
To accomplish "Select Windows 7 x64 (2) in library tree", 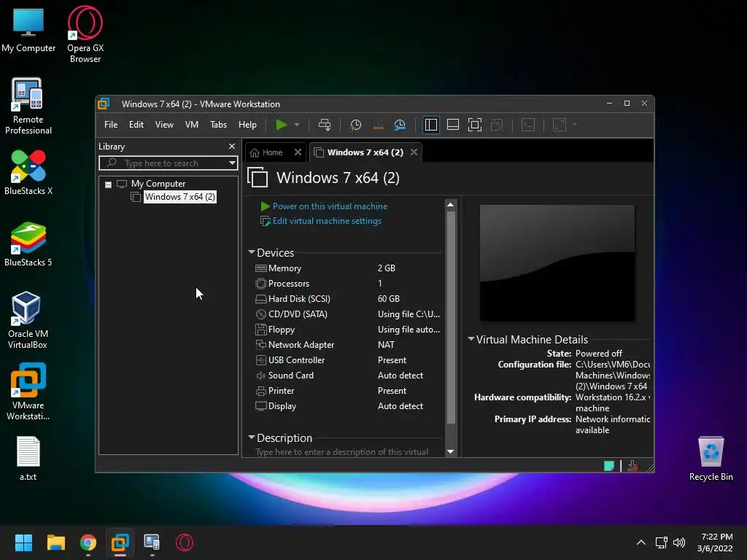I will click(x=179, y=197).
